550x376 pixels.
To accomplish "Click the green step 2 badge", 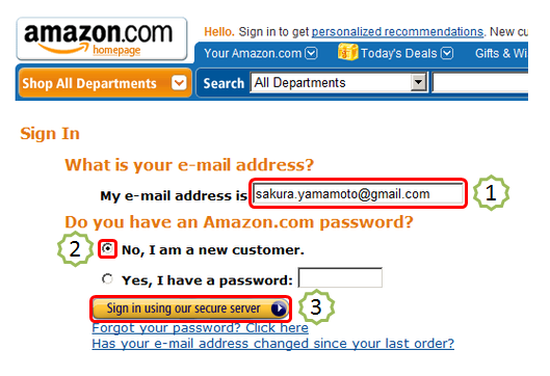I will pyautogui.click(x=75, y=249).
